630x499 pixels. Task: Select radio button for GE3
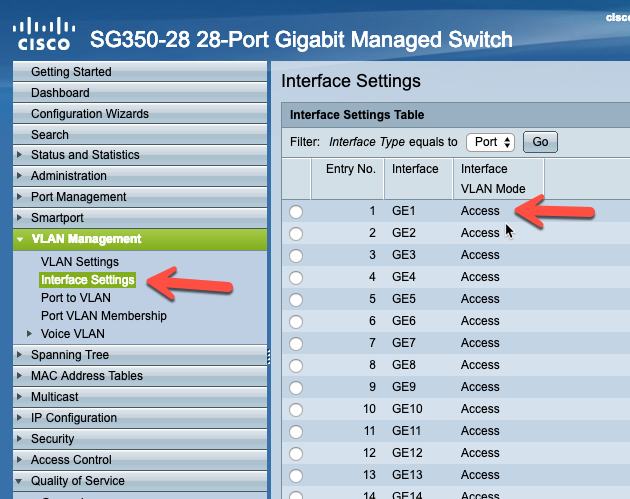coord(296,256)
